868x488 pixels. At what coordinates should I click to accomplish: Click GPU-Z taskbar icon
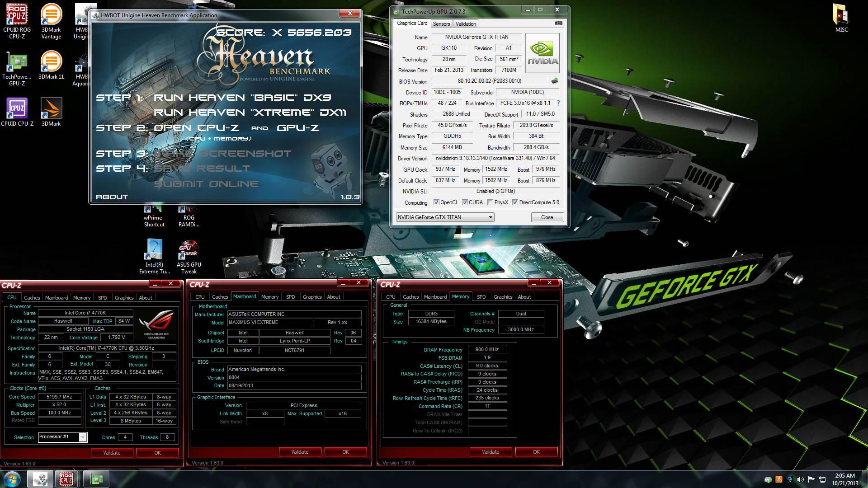[x=96, y=479]
